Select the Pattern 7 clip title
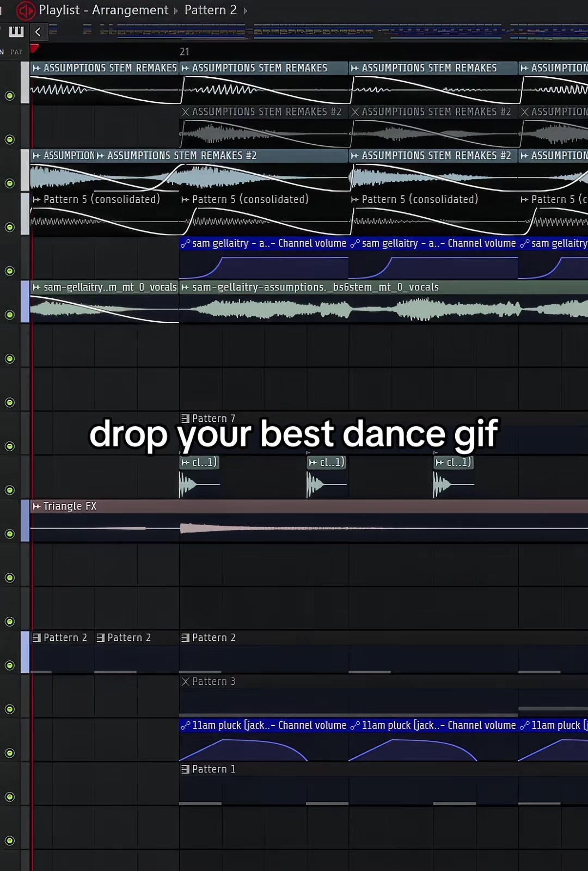The height and width of the screenshot is (871, 588). (x=213, y=419)
